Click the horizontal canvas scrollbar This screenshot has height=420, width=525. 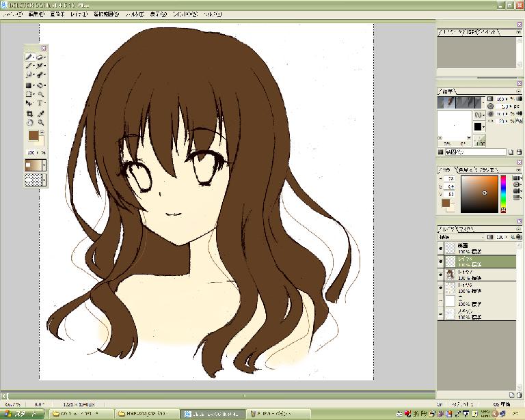point(221,396)
